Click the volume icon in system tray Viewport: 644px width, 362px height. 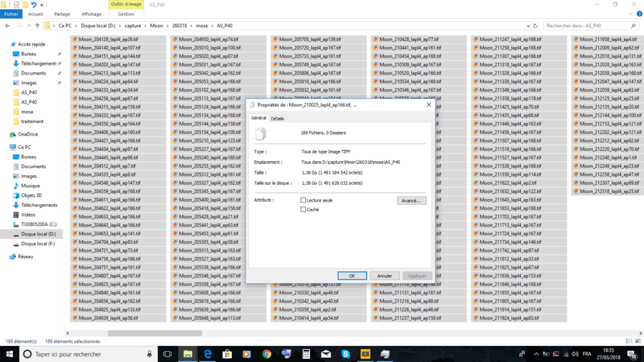tap(575, 354)
